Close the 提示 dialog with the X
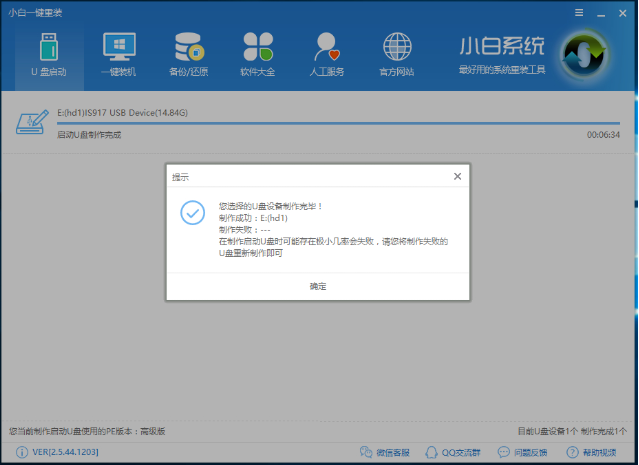 point(457,176)
